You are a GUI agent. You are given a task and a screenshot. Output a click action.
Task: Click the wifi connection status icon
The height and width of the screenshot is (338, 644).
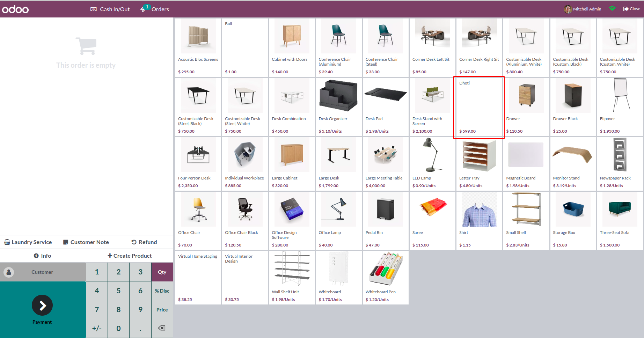coord(612,9)
